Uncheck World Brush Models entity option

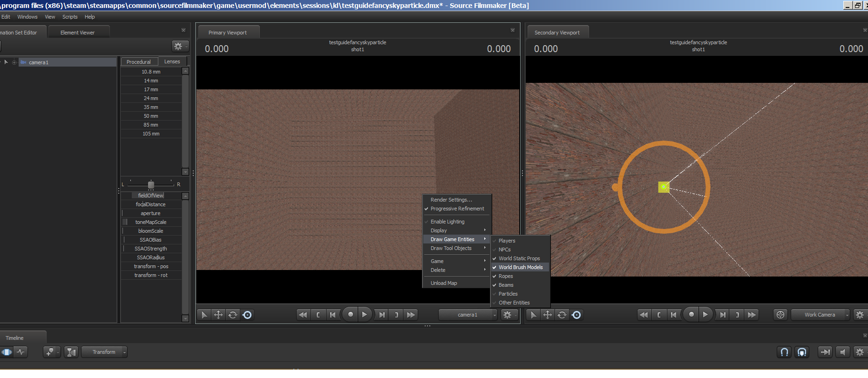tap(520, 268)
